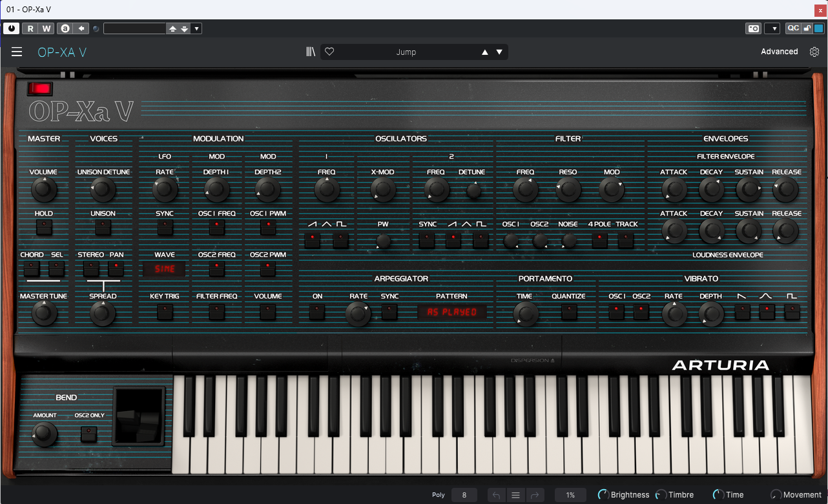Viewport: 828px width, 504px height.
Task: Toggle OSC1 FREQ modulation button
Action: point(216,227)
